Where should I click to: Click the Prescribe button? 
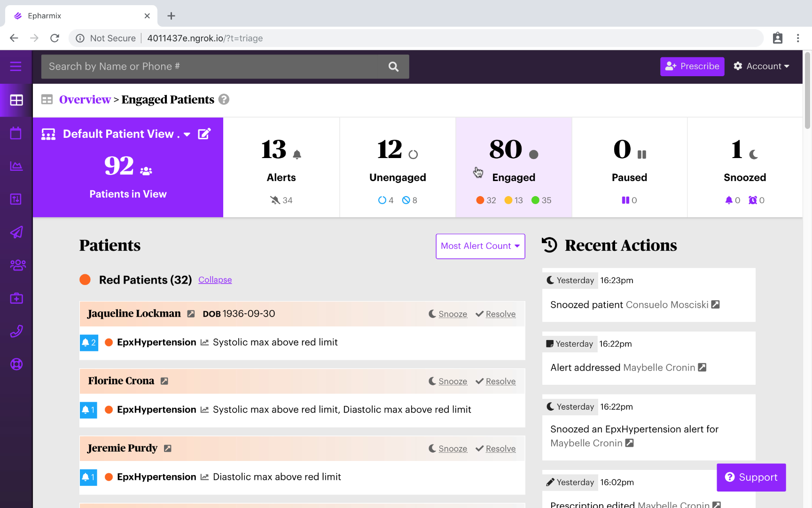coord(692,66)
